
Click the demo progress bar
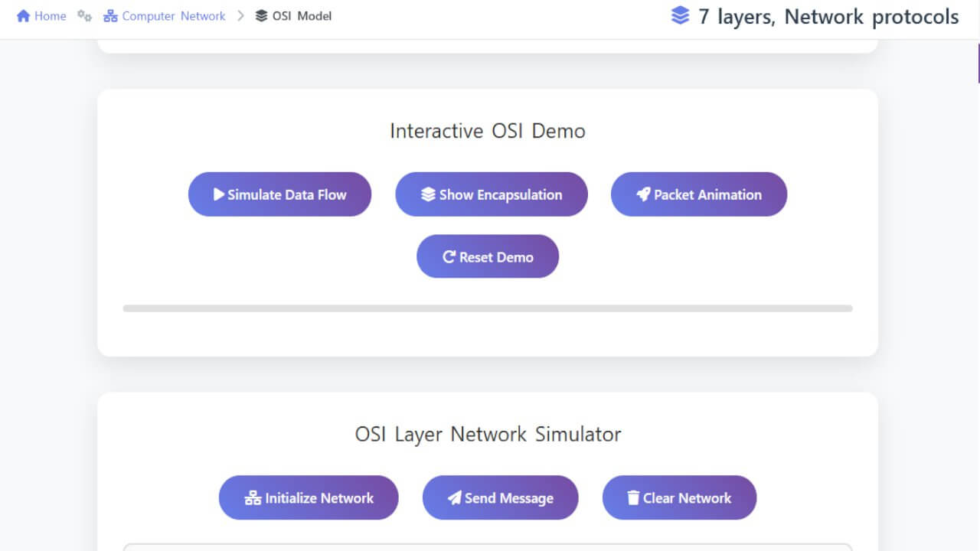(488, 308)
